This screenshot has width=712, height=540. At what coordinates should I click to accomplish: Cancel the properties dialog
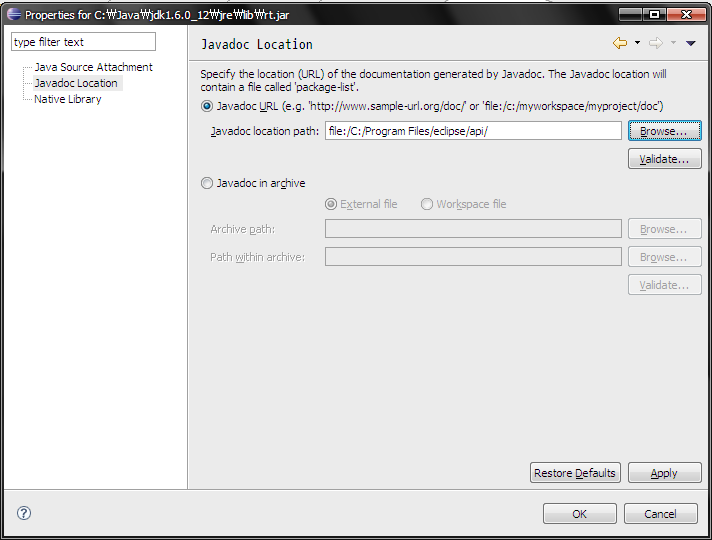(x=661, y=514)
